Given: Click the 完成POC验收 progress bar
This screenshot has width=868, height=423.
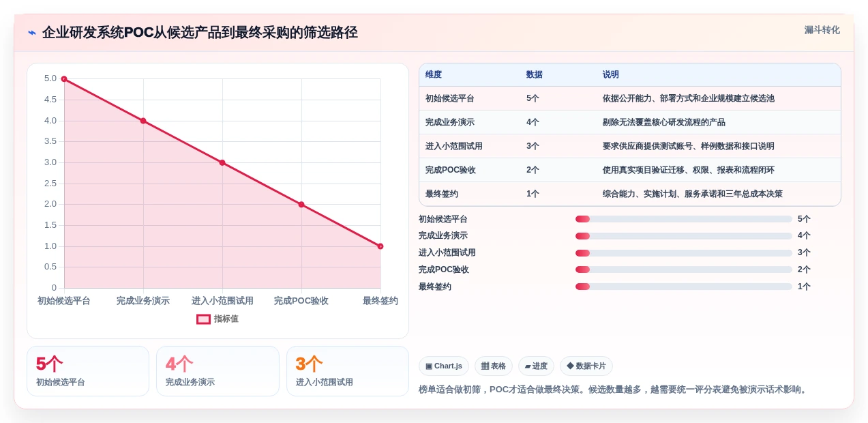Looking at the screenshot, I should pos(684,269).
